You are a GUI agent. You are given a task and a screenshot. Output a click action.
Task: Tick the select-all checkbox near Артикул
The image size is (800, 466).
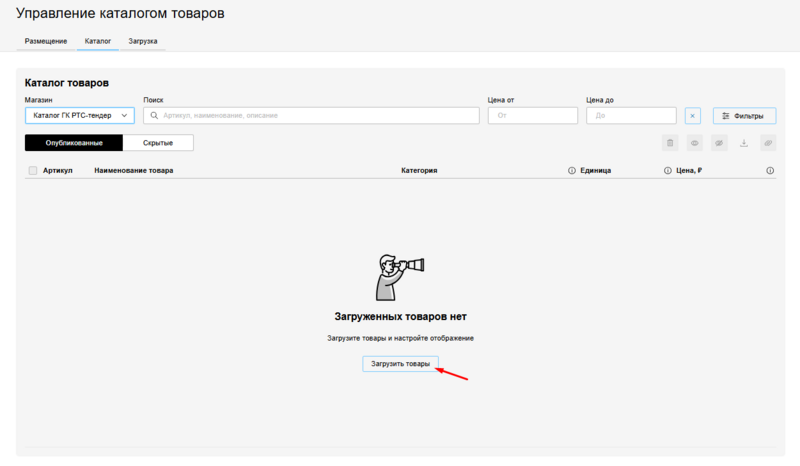(x=33, y=171)
